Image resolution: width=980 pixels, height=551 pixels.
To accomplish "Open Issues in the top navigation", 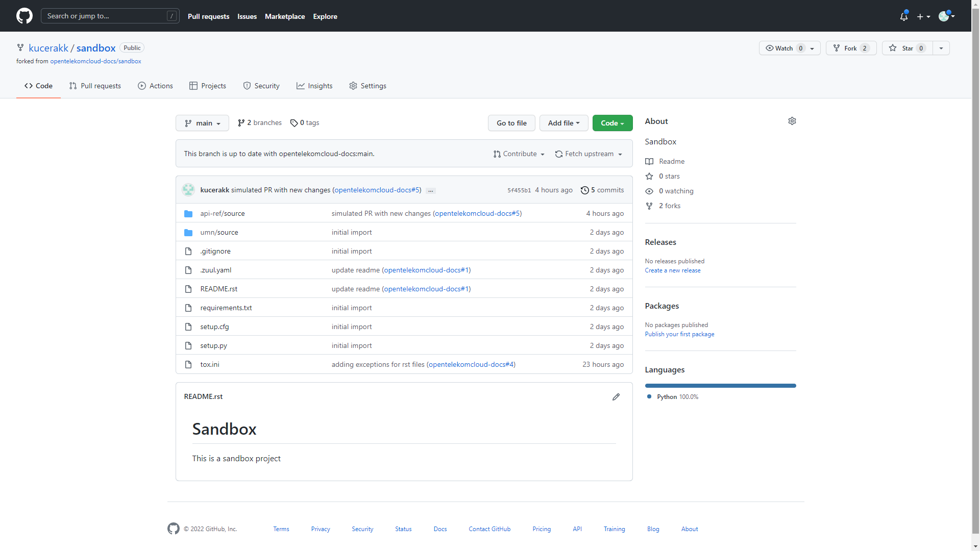I will (247, 16).
